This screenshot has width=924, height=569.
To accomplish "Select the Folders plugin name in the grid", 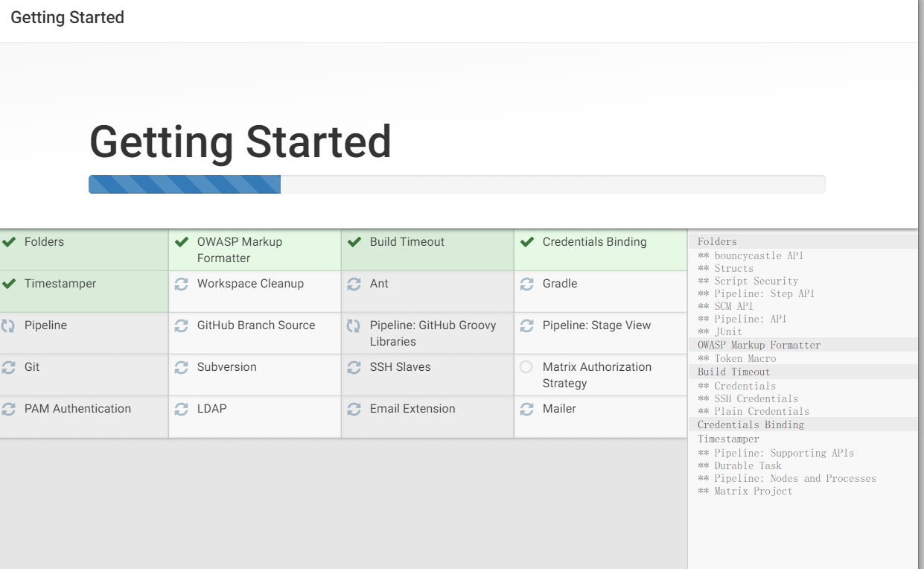I will coord(44,242).
